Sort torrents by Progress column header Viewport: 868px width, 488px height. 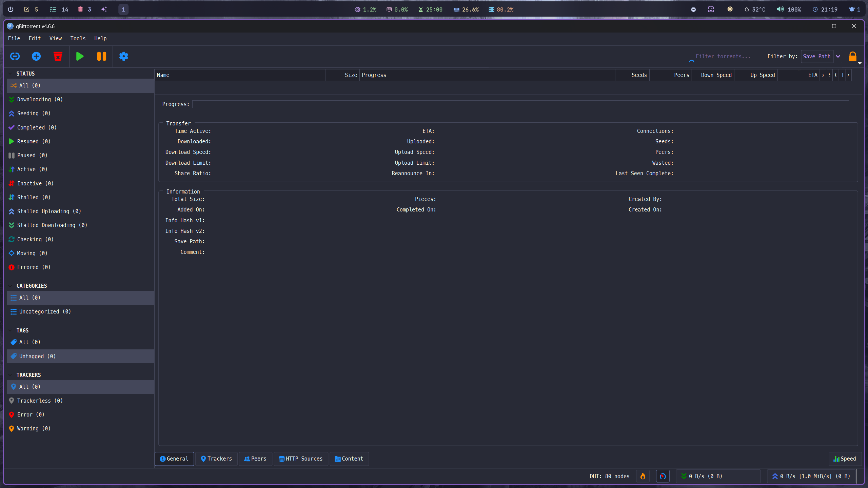click(x=487, y=75)
